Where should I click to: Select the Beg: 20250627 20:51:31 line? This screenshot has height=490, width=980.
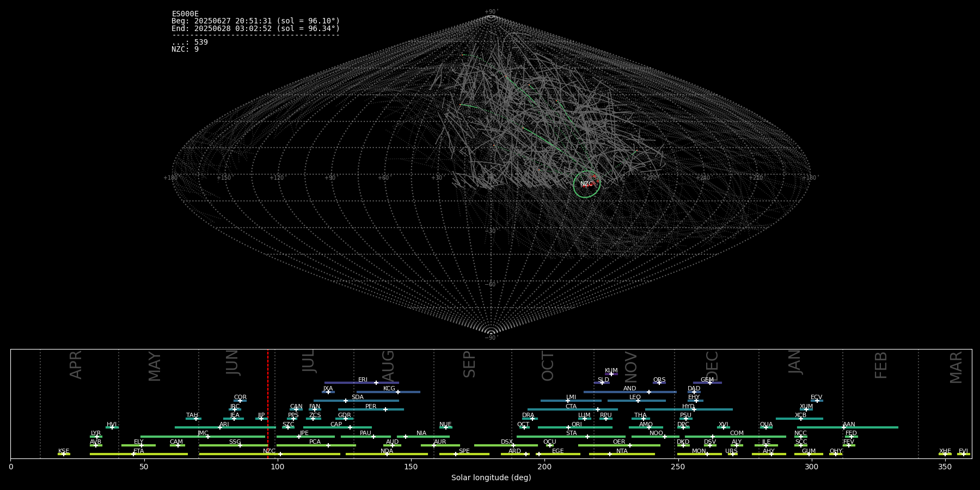click(x=255, y=21)
